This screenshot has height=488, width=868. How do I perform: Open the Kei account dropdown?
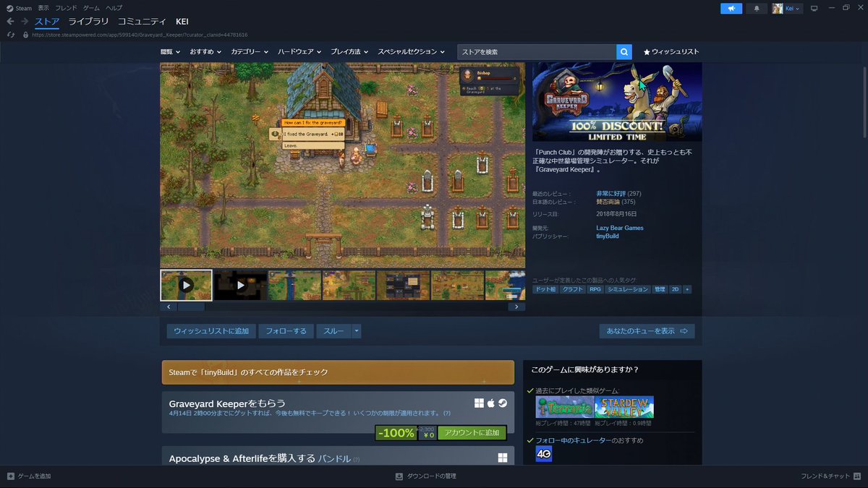pos(793,8)
